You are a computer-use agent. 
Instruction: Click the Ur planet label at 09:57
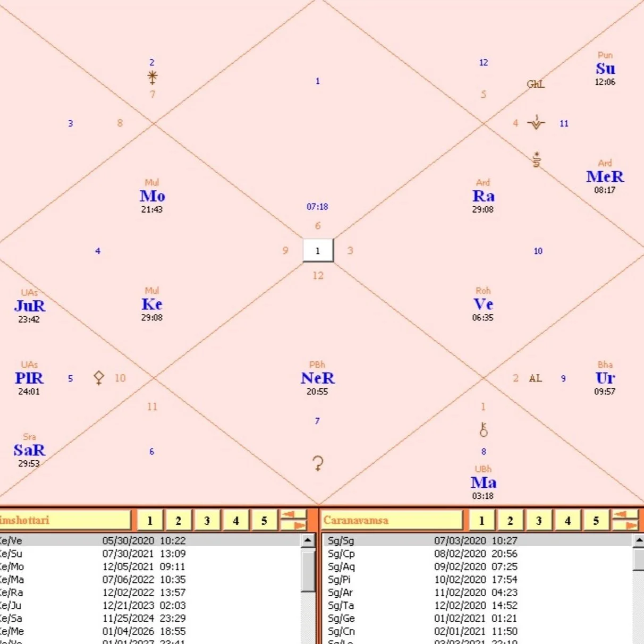(605, 378)
